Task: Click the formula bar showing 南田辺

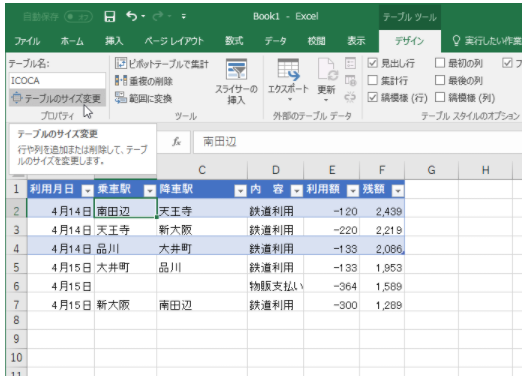Action: [357, 142]
